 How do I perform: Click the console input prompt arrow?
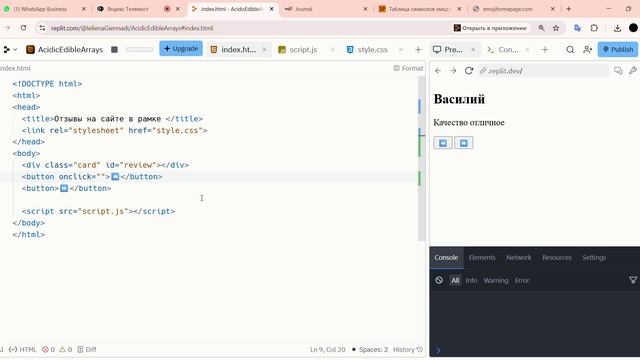(x=438, y=350)
